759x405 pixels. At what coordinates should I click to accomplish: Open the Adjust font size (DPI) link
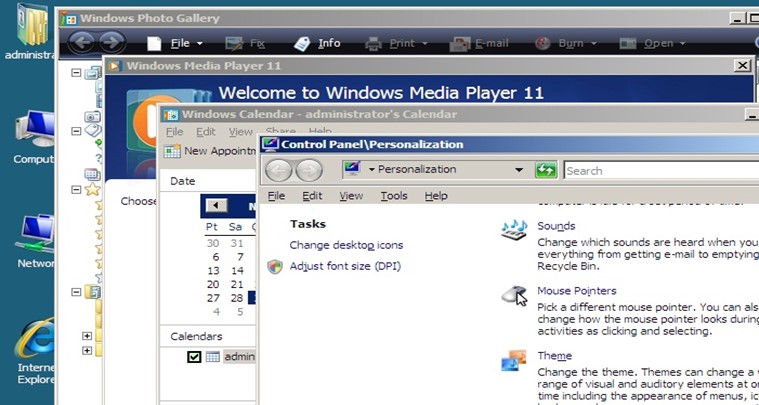345,266
